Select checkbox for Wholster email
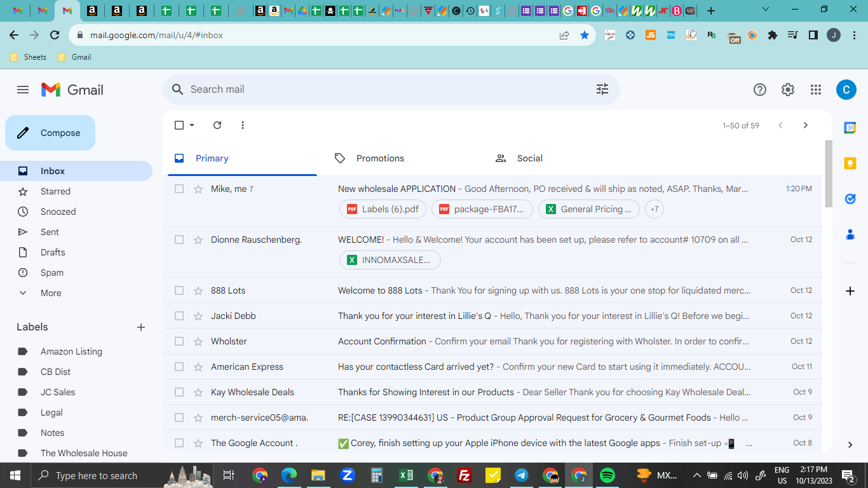Image resolution: width=868 pixels, height=488 pixels. (179, 341)
